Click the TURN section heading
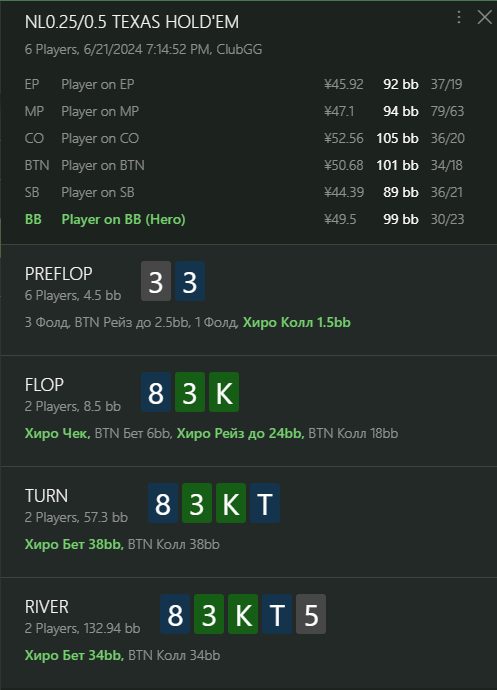Screen dimensions: 497x690 pos(46,496)
